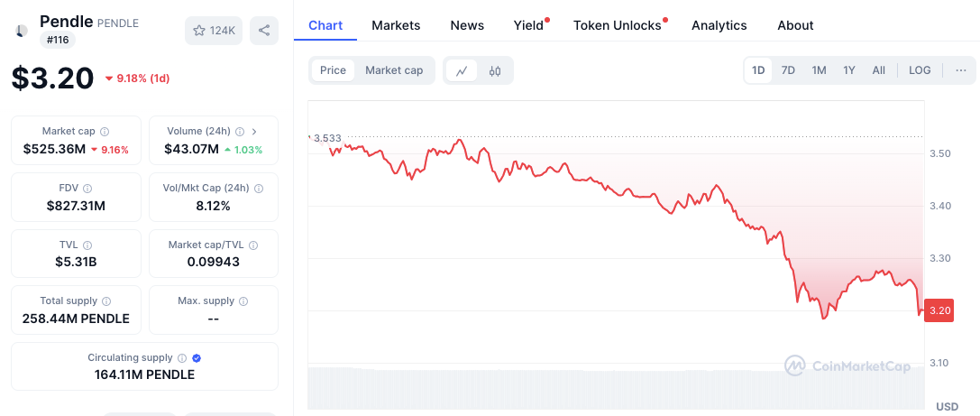Open the Markets tab
The width and height of the screenshot is (980, 416).
[396, 25]
